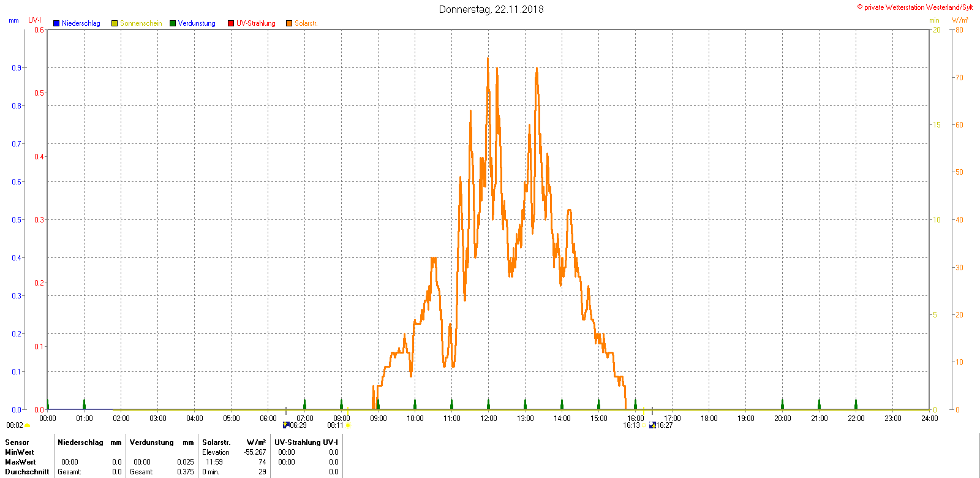Click the 06:00 time axis label
The height and width of the screenshot is (478, 980).
point(268,419)
